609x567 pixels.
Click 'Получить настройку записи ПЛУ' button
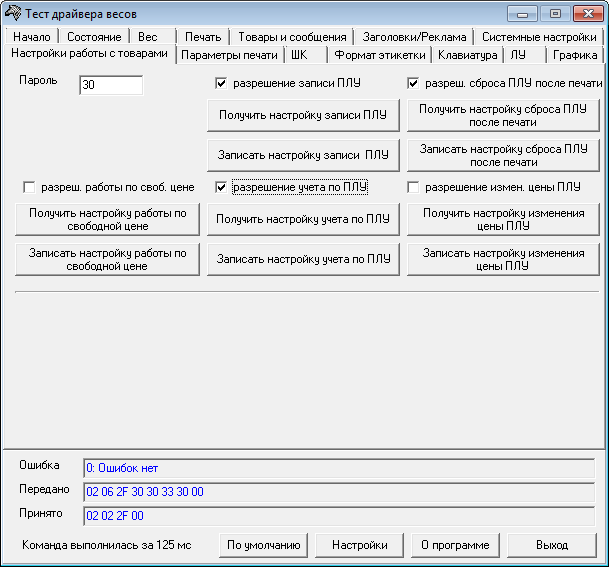point(303,115)
